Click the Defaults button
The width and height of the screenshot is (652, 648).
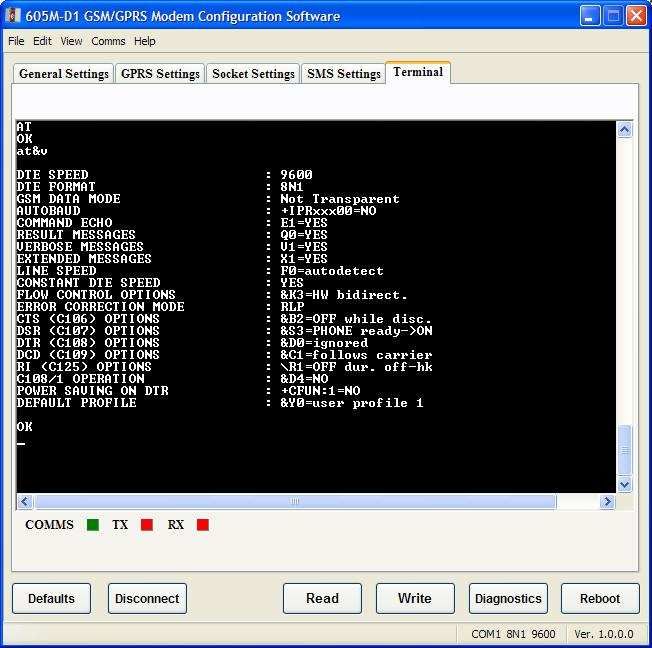pyautogui.click(x=52, y=599)
